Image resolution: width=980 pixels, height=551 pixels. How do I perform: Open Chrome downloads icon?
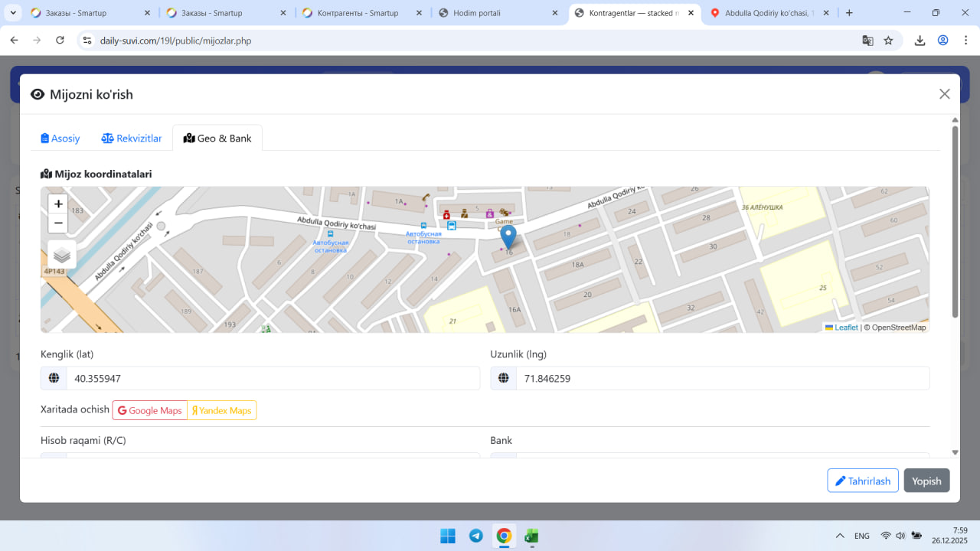point(920,41)
